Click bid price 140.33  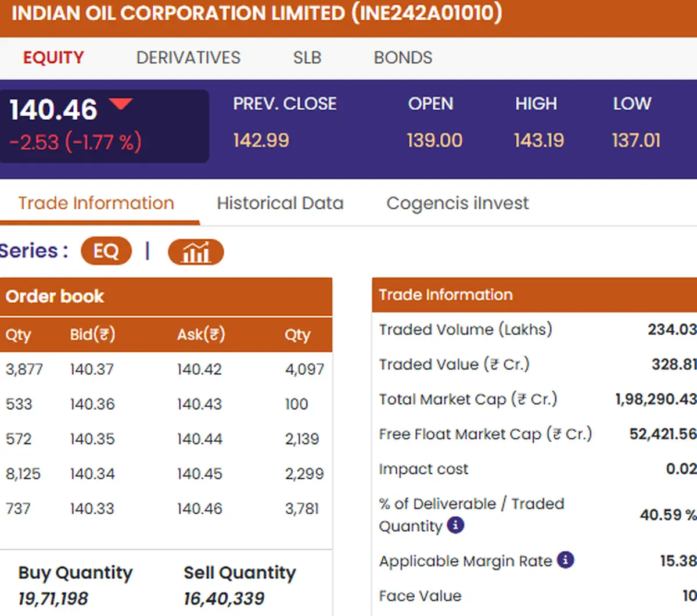(x=92, y=508)
